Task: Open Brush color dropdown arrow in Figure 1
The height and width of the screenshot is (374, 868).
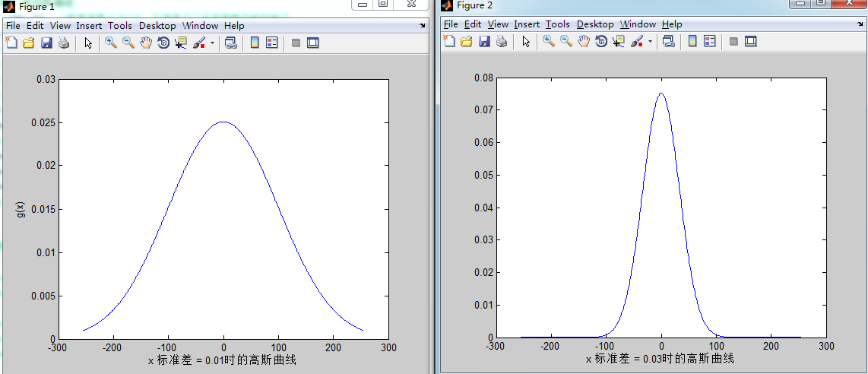Action: point(212,43)
